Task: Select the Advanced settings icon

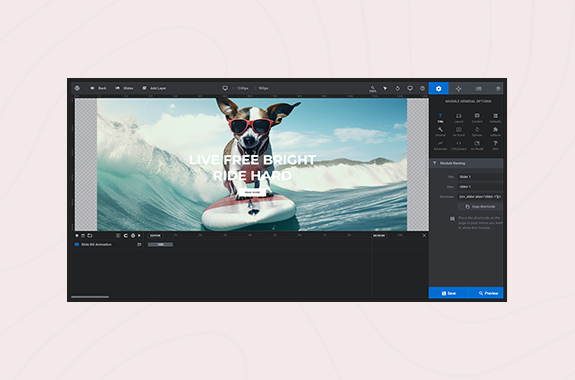Action: pos(440,145)
